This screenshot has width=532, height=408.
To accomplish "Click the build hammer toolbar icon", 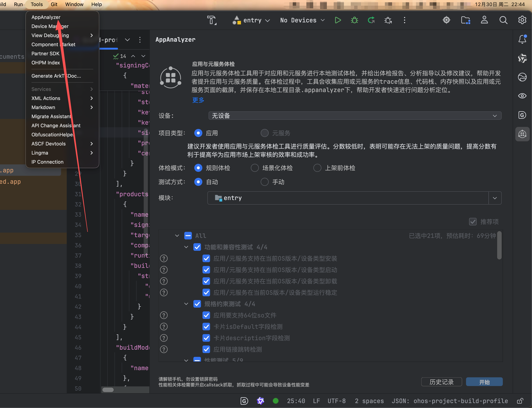I will [212, 20].
